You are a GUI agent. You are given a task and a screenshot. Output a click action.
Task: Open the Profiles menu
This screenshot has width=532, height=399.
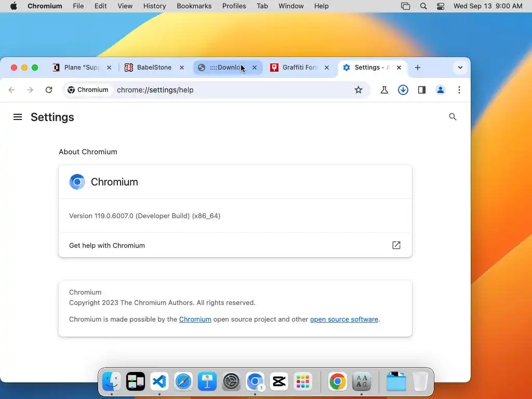point(234,6)
